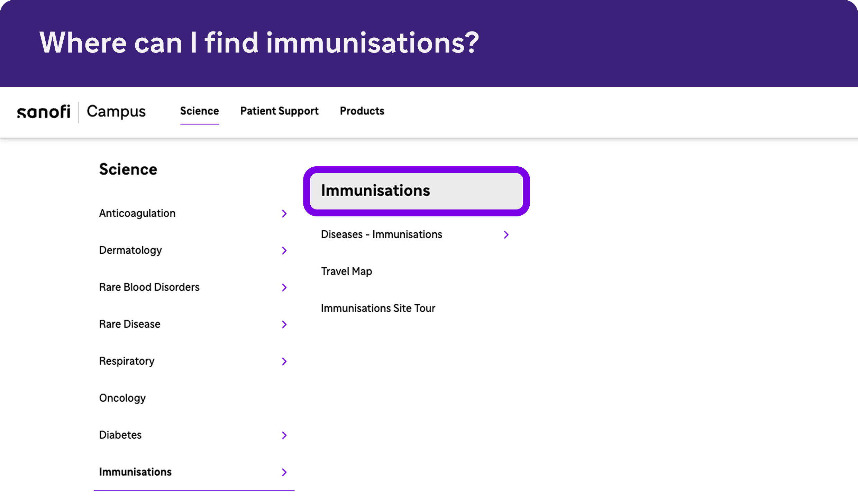Open the Travel Map link
This screenshot has height=504, width=858.
click(x=346, y=271)
